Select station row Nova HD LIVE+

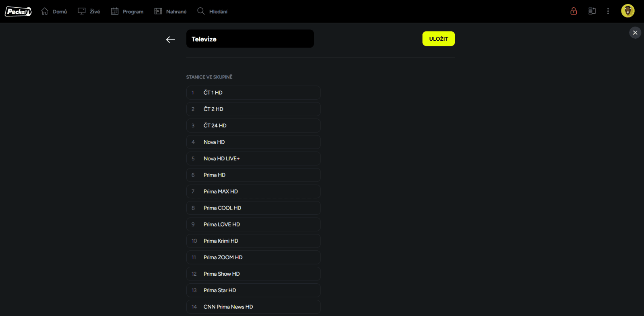click(253, 159)
